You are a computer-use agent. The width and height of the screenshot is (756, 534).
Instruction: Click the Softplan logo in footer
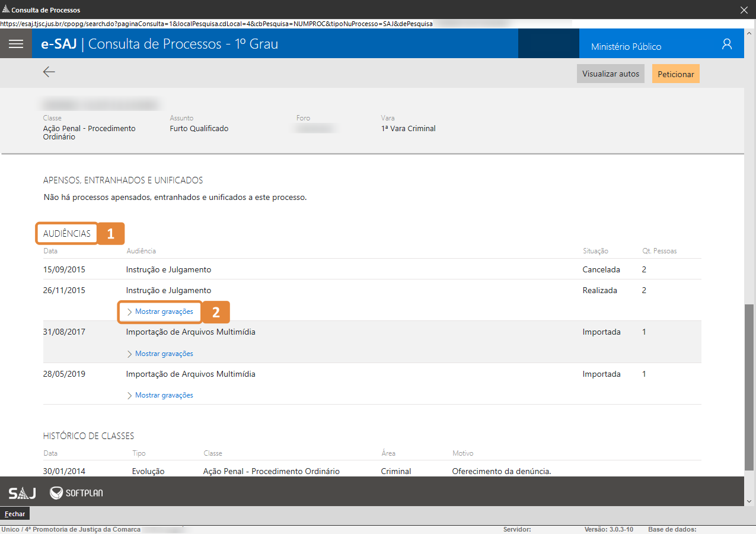click(76, 493)
